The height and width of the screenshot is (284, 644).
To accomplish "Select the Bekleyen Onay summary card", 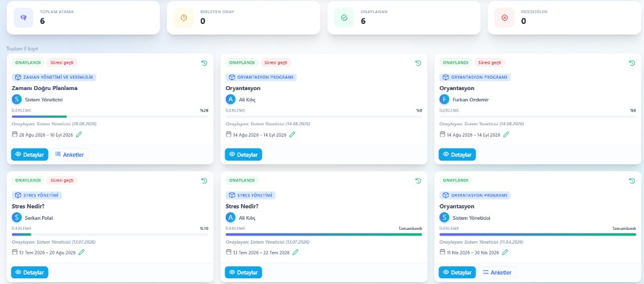I will [x=243, y=18].
